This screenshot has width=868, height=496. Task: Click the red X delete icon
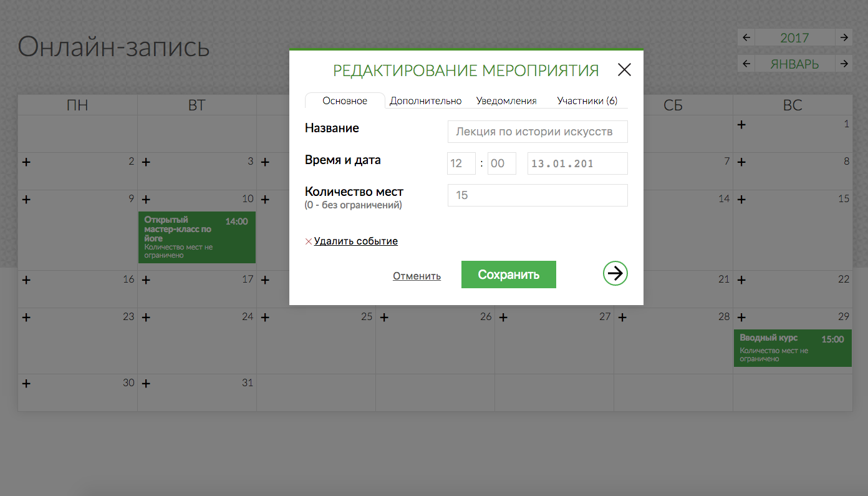[x=308, y=241]
